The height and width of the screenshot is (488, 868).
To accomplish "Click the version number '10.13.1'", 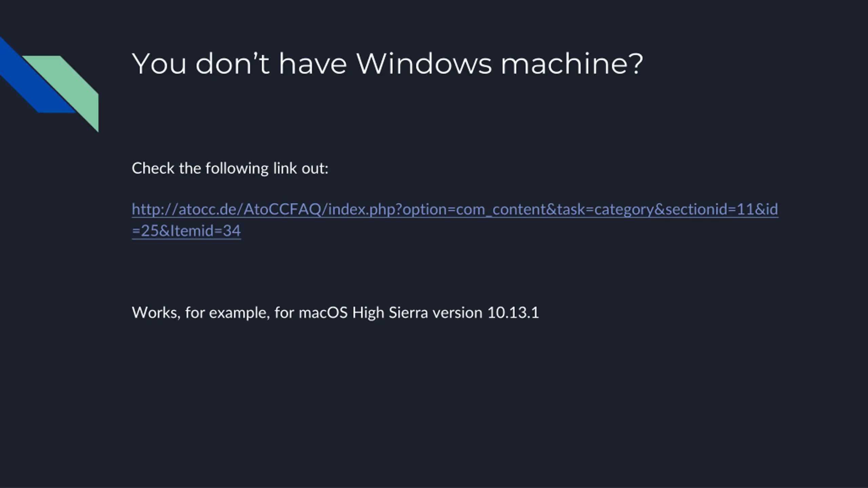I will (513, 312).
